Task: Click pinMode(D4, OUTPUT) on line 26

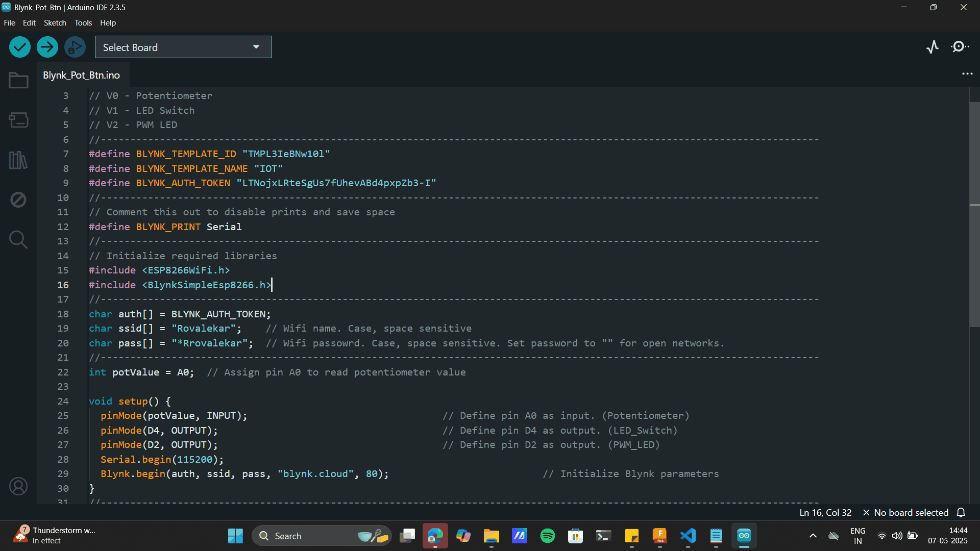Action: click(159, 430)
